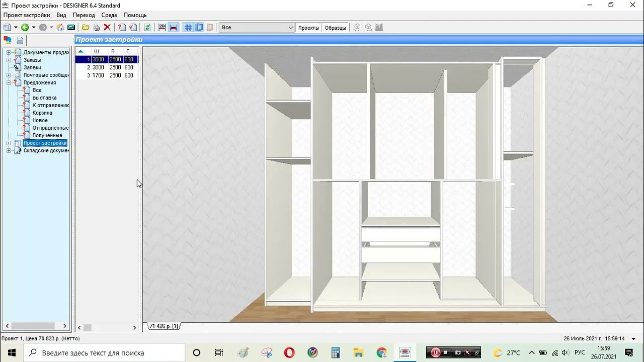Open the 'Проект застройки' menu
Viewport: 644px width, 362px height.
click(x=27, y=15)
